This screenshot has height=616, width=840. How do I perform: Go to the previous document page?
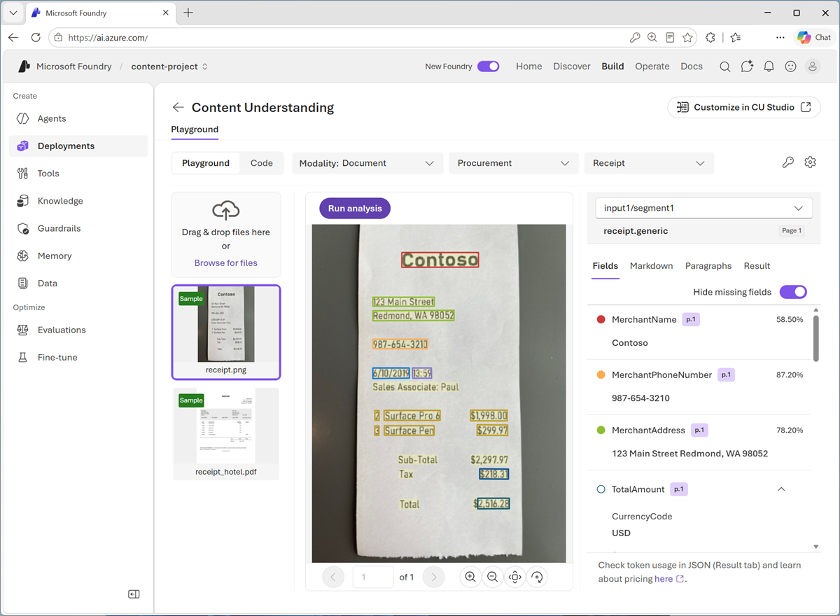point(333,577)
